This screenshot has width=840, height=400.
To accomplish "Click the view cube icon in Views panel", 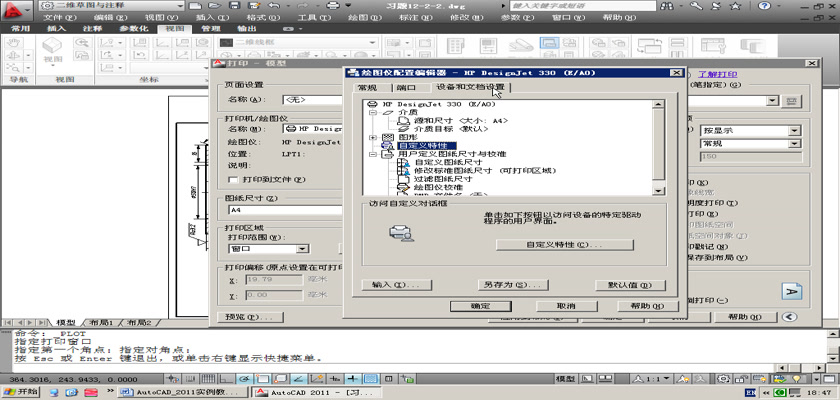I will [x=52, y=47].
